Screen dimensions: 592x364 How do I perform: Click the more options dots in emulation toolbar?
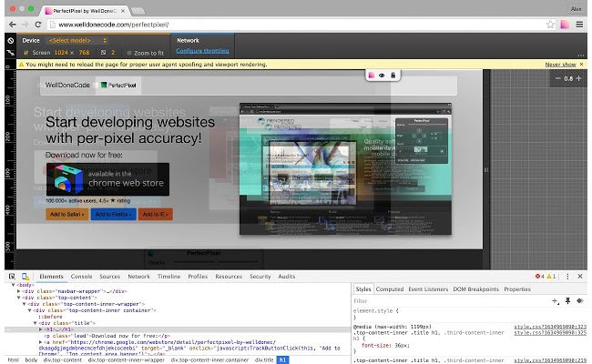pos(581,56)
